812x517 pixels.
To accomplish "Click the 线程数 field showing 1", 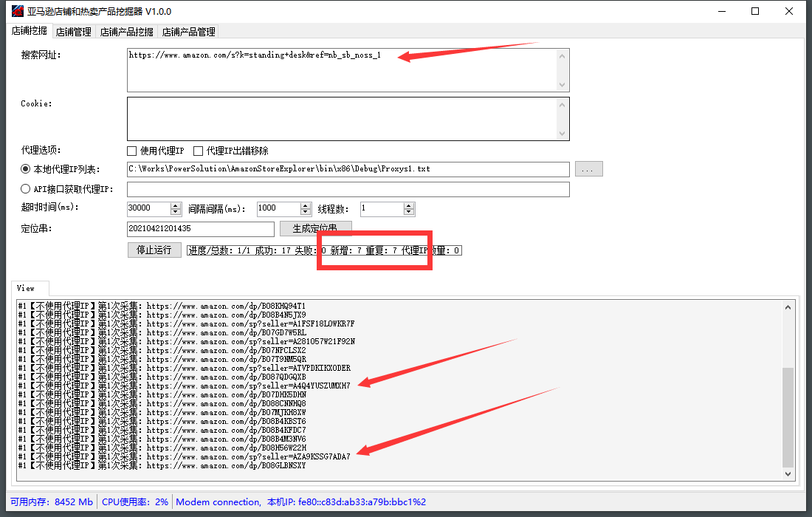I will click(x=382, y=209).
